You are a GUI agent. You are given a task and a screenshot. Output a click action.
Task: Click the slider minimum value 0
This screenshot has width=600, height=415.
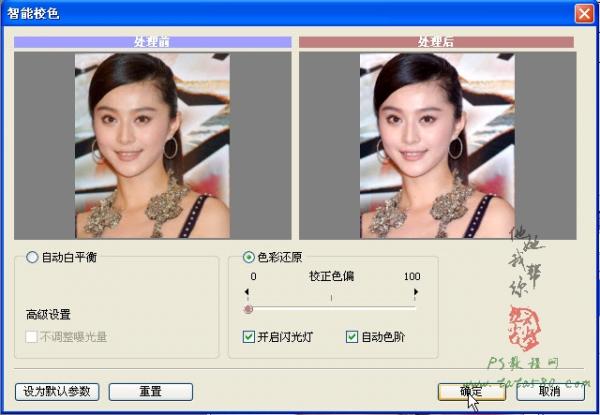coord(253,276)
